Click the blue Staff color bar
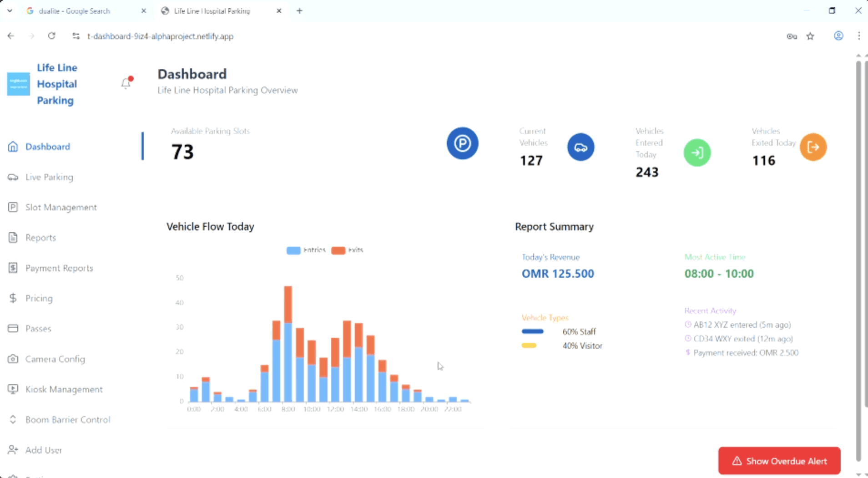 tap(533, 331)
